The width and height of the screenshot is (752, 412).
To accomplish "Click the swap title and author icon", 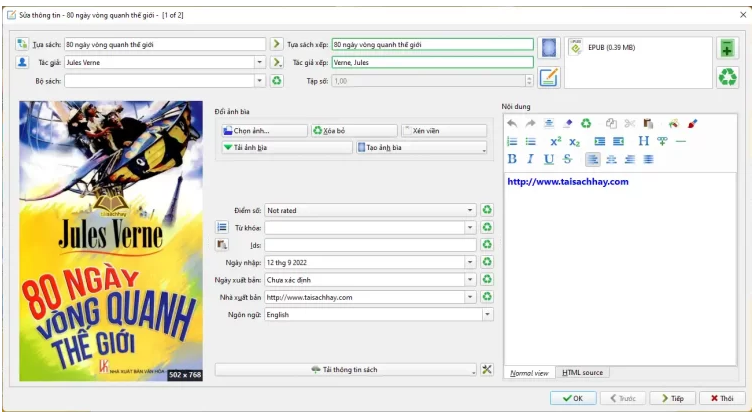I will [22, 44].
